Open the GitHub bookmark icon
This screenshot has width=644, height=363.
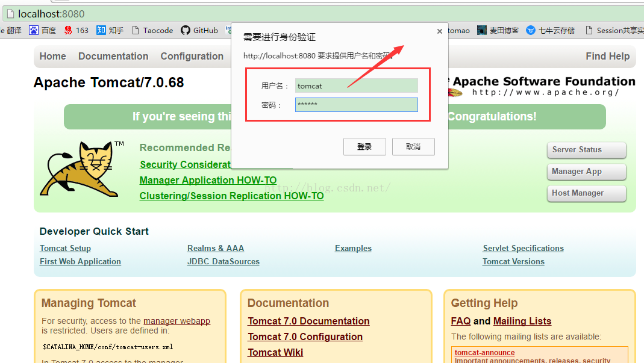(185, 30)
